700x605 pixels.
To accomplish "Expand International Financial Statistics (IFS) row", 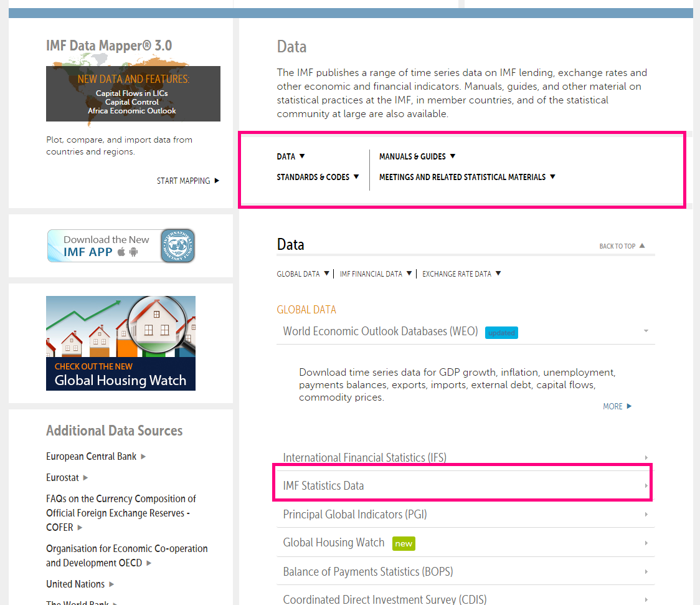I will pyautogui.click(x=466, y=458).
